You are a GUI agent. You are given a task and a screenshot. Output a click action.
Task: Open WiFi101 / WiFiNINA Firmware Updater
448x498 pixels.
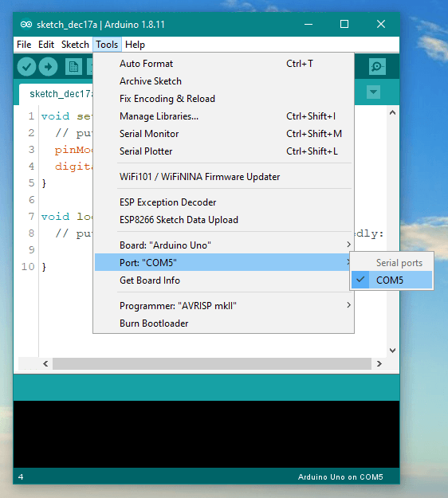click(224, 177)
